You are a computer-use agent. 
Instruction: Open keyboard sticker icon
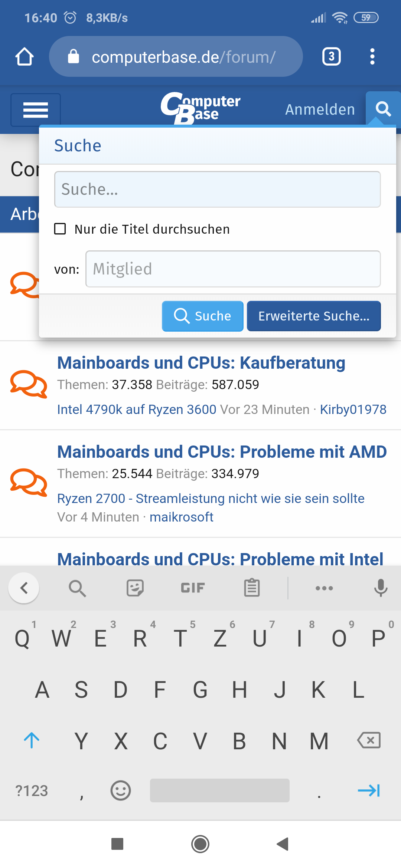click(x=135, y=588)
